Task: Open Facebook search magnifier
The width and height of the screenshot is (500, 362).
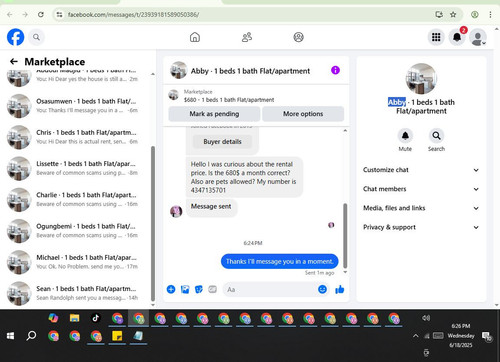Action: click(x=36, y=37)
